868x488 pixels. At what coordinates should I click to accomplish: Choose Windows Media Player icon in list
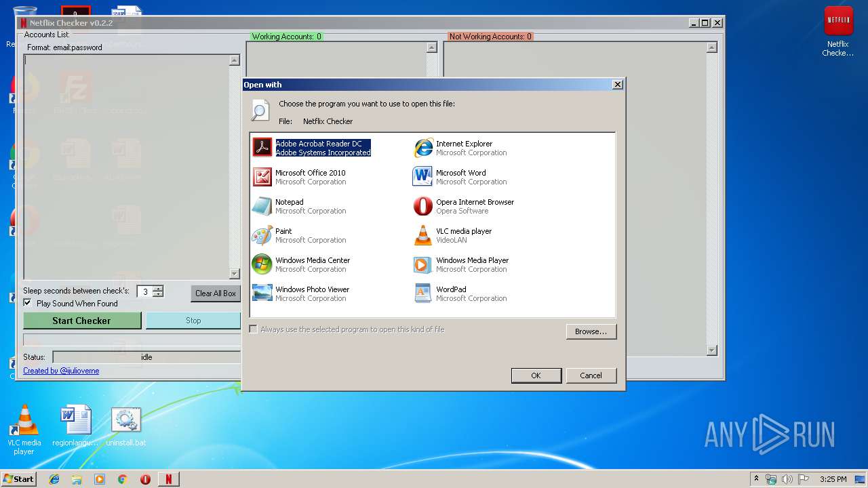point(423,264)
